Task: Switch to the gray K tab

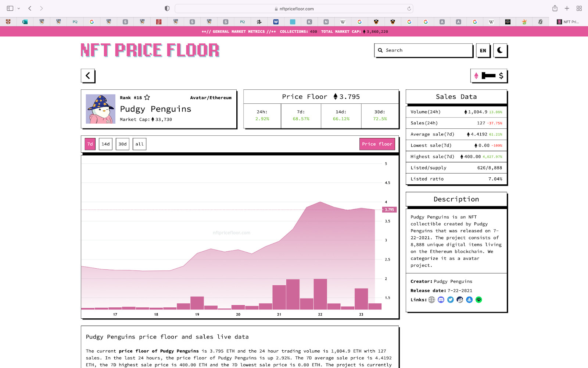Action: pos(309,22)
